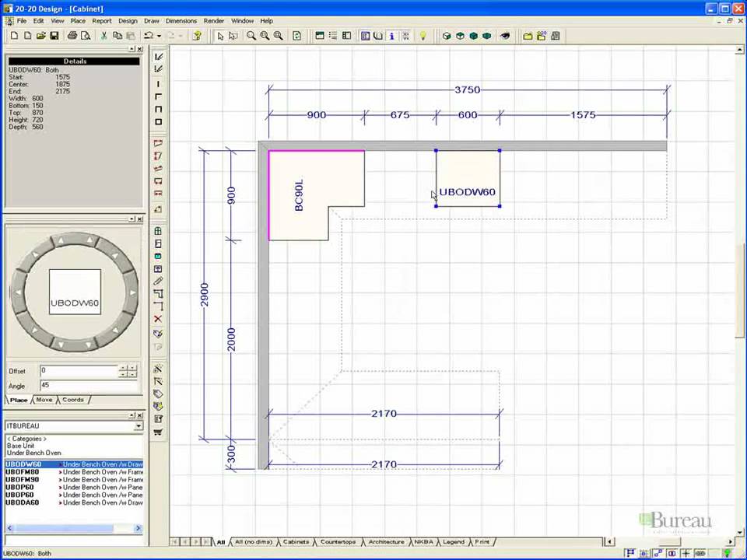Click the blue info 'i' toolbar icon
The image size is (747, 560).
click(x=391, y=36)
